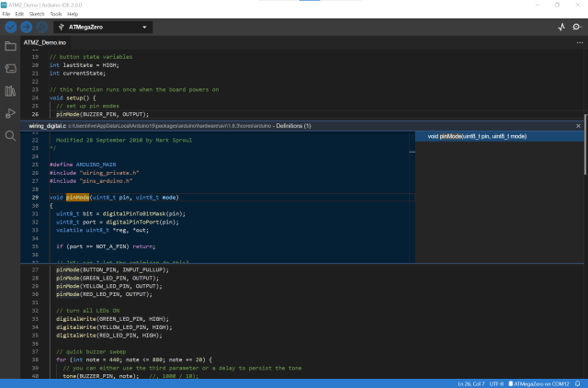Open the Sketchbook sidebar panel
The width and height of the screenshot is (588, 388).
pos(11,46)
